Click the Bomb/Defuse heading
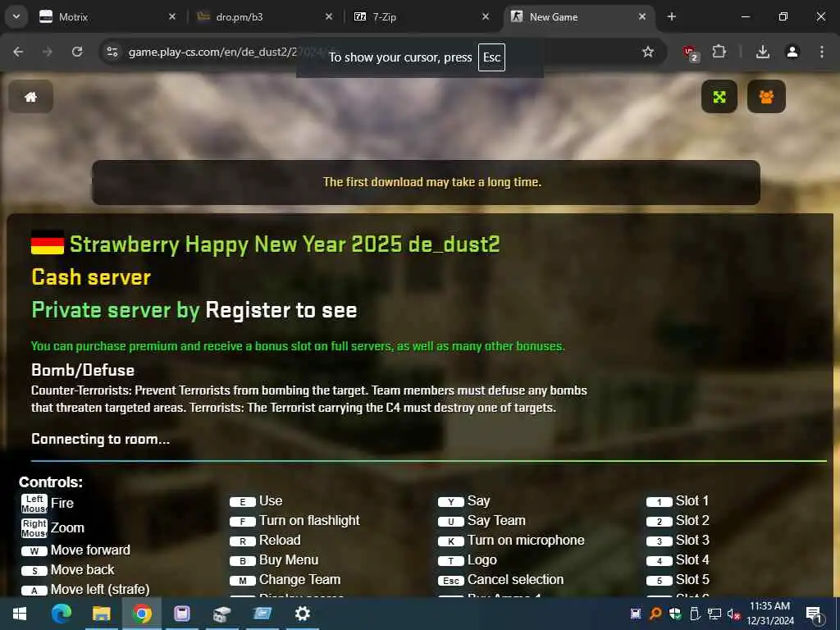This screenshot has height=630, width=840. pyautogui.click(x=83, y=370)
